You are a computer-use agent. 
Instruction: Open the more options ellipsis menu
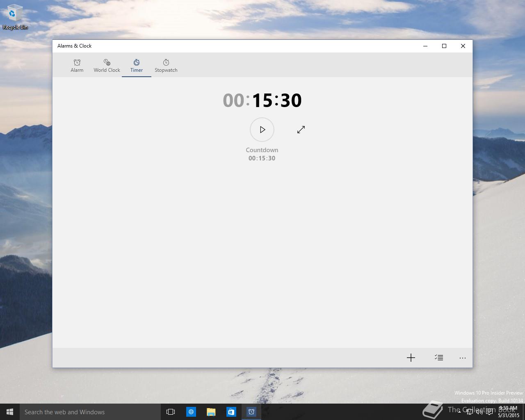(463, 358)
